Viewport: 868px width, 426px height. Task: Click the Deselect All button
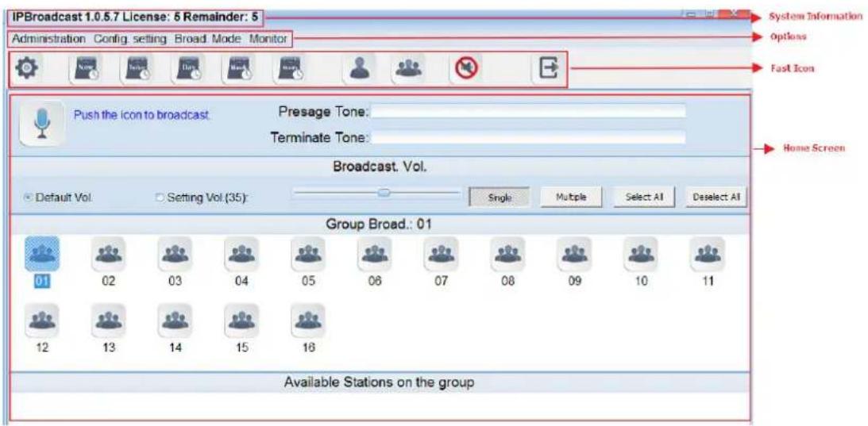point(716,197)
